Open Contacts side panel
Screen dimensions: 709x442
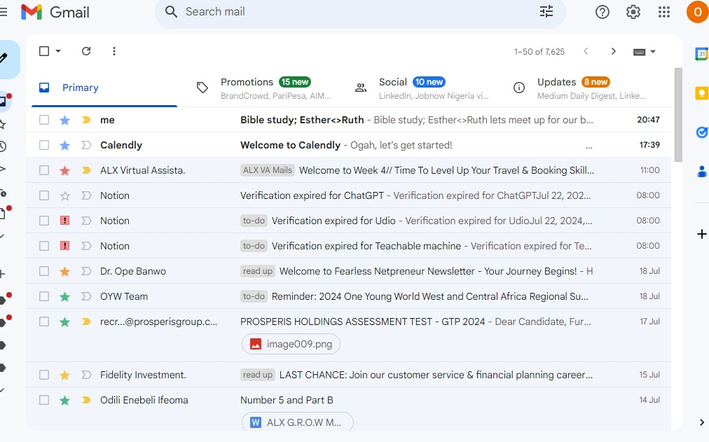(701, 171)
